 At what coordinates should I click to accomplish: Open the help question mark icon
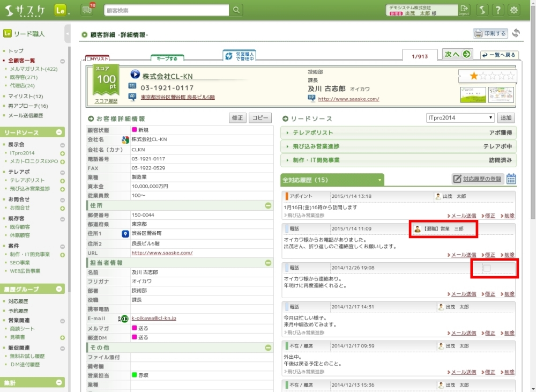498,10
